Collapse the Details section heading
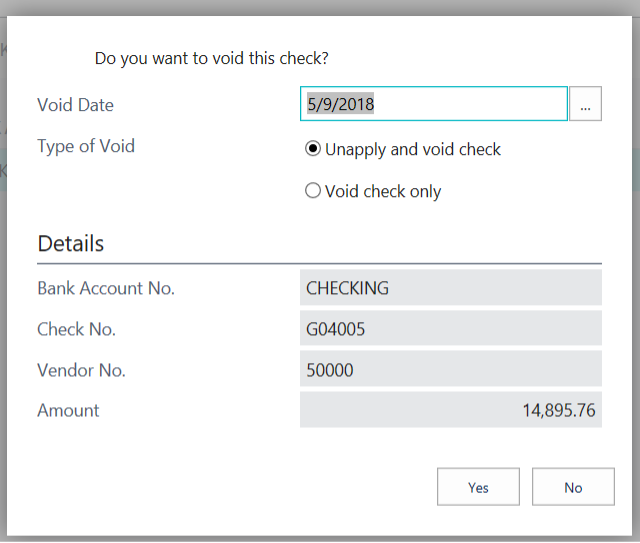Viewport: 640px width, 543px height. click(71, 244)
